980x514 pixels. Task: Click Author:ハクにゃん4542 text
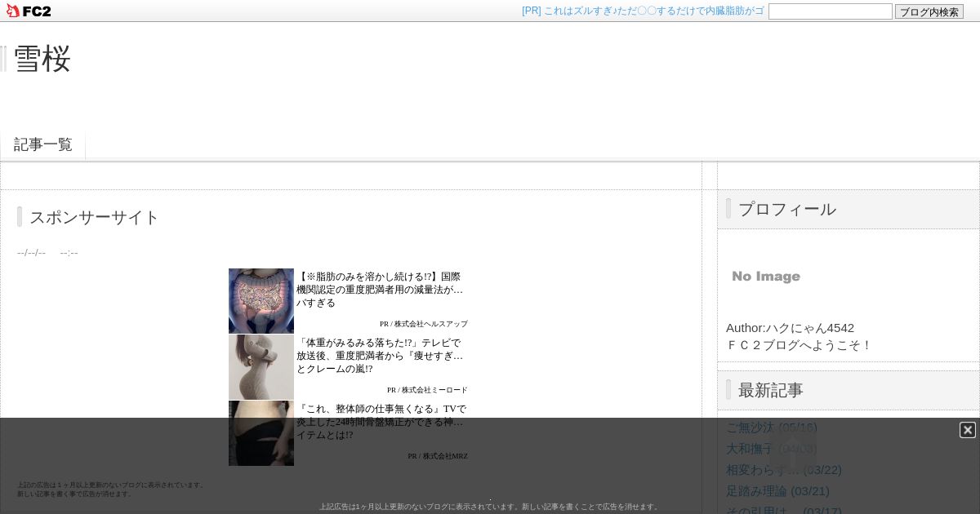click(x=790, y=327)
